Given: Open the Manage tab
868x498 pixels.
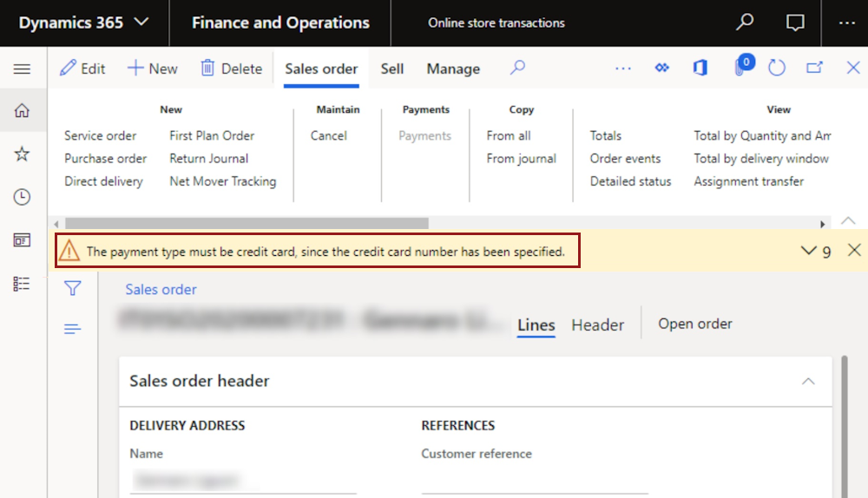Looking at the screenshot, I should [453, 69].
